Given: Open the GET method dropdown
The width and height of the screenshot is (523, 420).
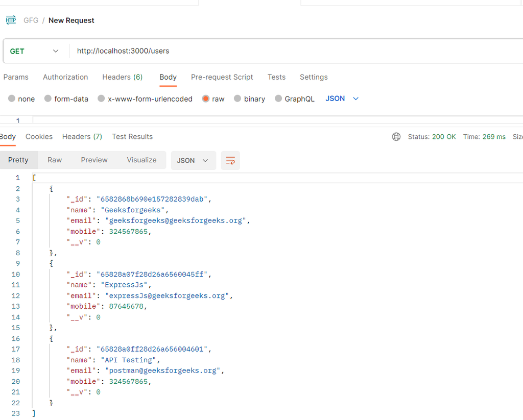Looking at the screenshot, I should point(35,51).
